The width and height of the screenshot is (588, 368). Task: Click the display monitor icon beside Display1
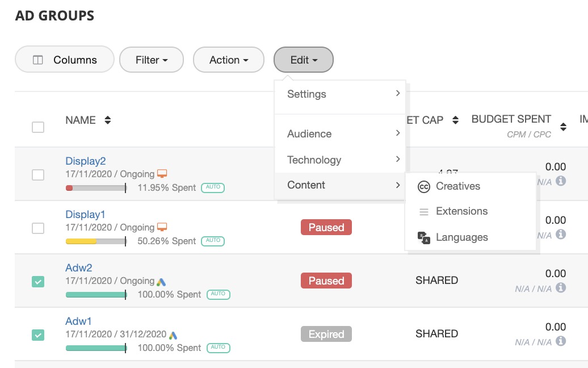162,228
